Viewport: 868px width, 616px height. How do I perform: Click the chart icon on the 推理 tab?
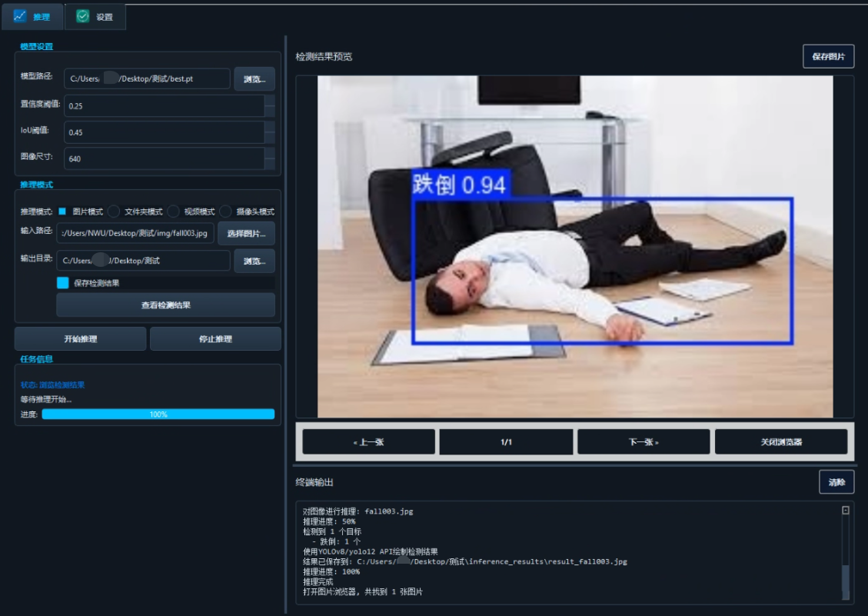19,16
